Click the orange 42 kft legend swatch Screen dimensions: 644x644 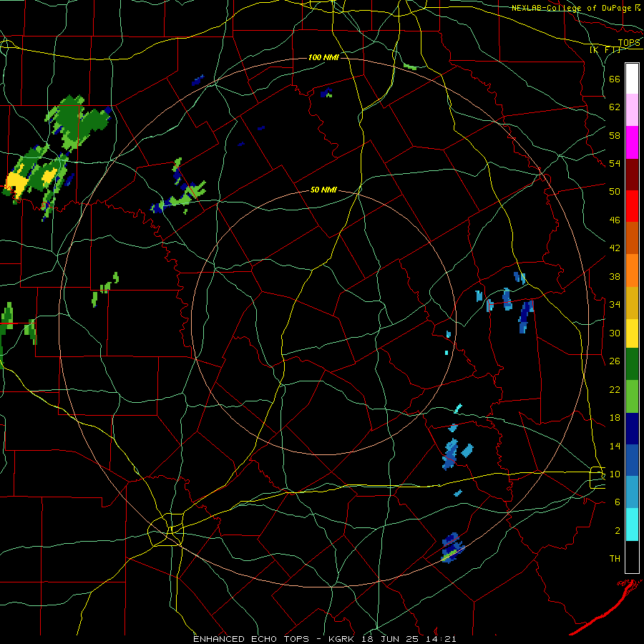[632, 270]
